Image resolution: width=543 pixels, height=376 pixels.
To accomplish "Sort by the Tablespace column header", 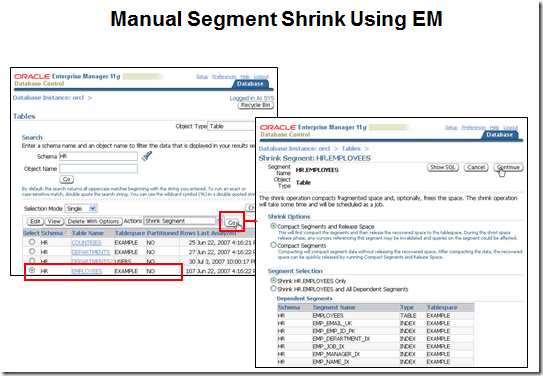I will point(130,233).
